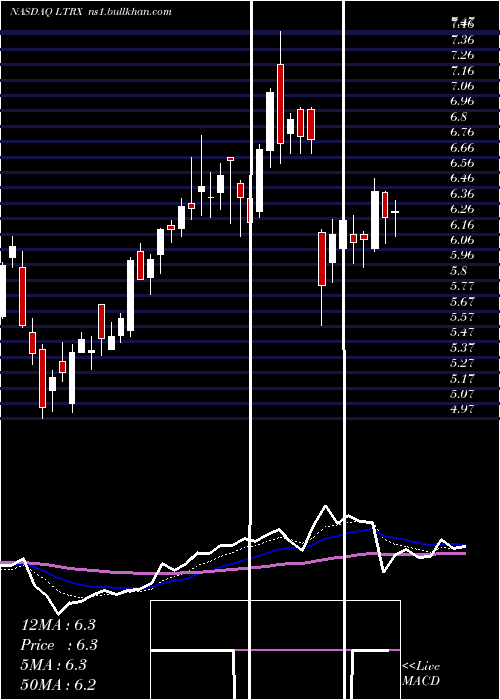500x700 pixels.
Task: Click the 5.96 price axis label
Action: [x=462, y=255]
